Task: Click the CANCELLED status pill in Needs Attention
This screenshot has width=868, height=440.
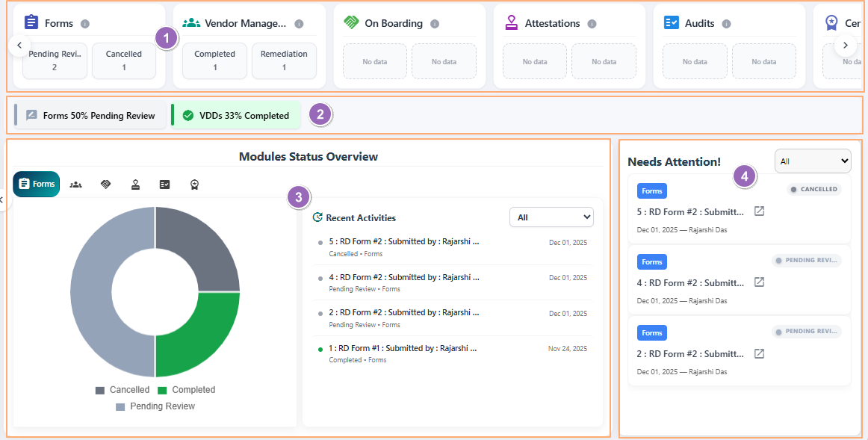Action: tap(813, 189)
